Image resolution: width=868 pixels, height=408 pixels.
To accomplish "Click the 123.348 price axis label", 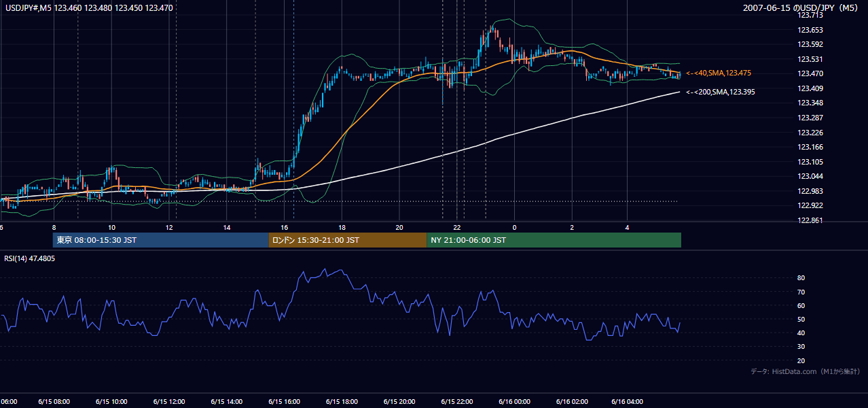I will pyautogui.click(x=811, y=103).
